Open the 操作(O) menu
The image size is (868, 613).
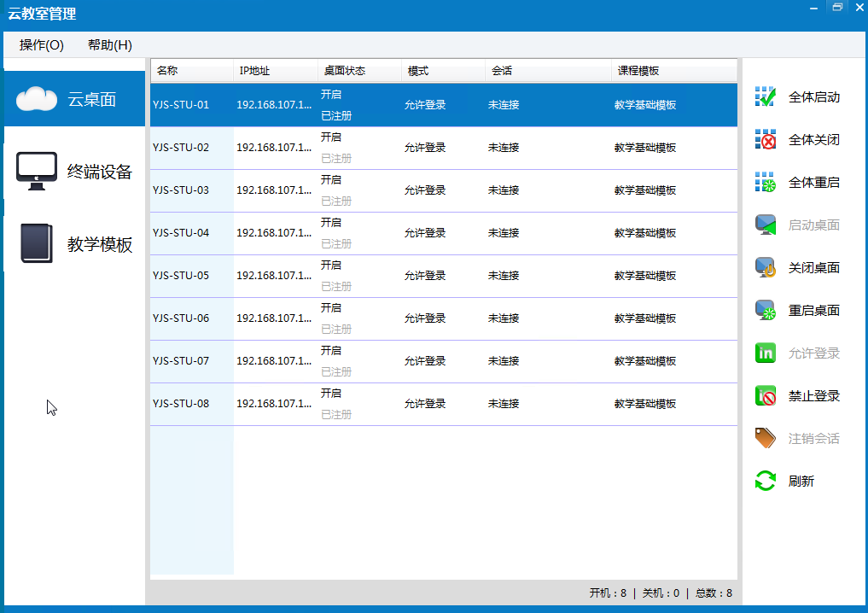(x=42, y=45)
